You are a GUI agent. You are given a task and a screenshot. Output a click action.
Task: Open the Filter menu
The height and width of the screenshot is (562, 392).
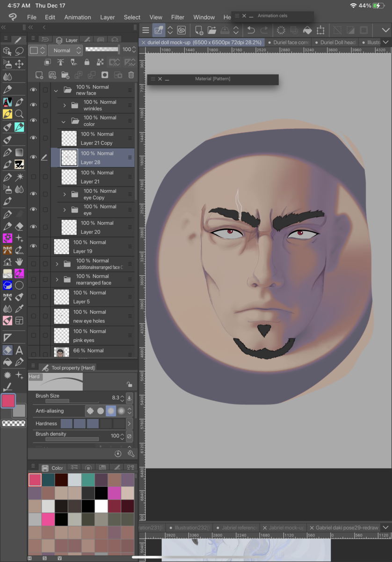(178, 17)
